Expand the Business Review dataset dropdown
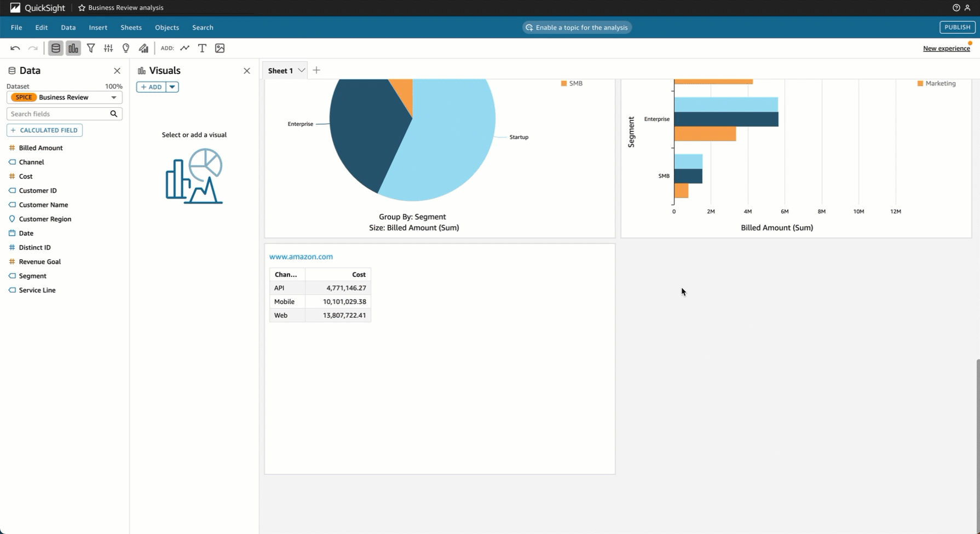 point(113,97)
